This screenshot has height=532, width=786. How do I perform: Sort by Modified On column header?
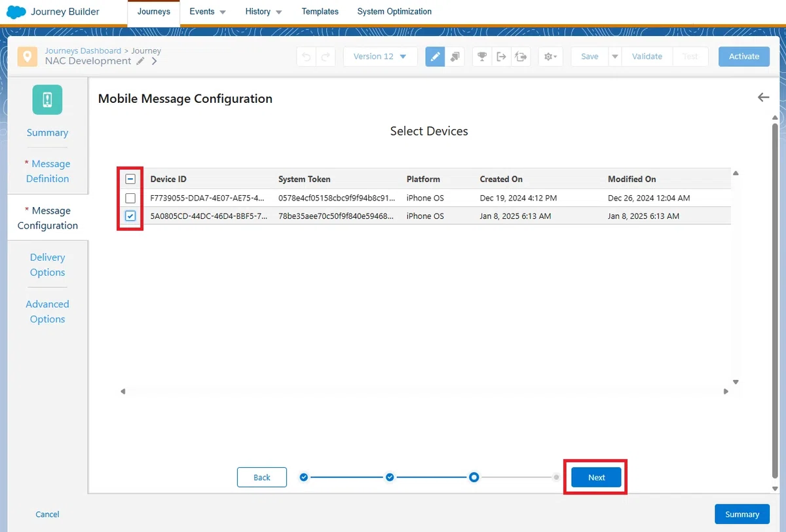632,179
